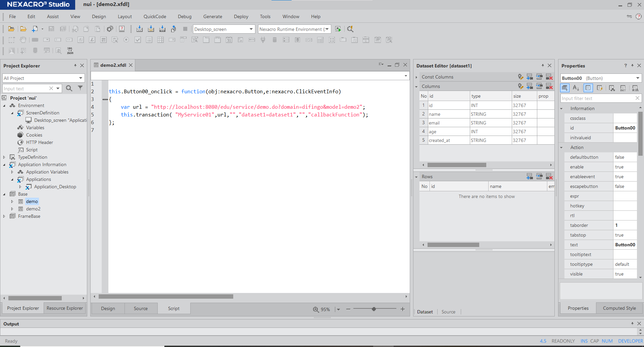Expand the Const Columns section

click(x=416, y=77)
